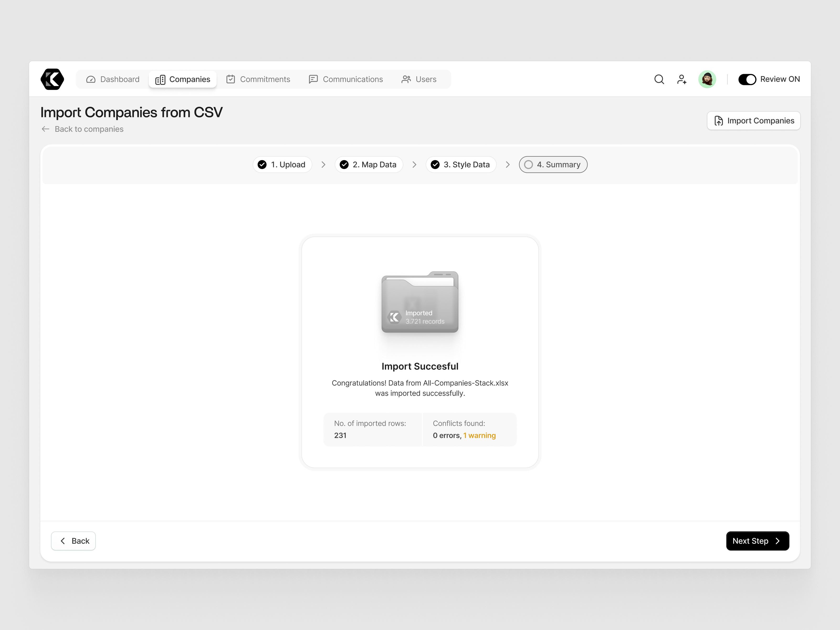Viewport: 840px width, 630px height.
Task: Click the add-user invite icon
Action: (x=682, y=79)
